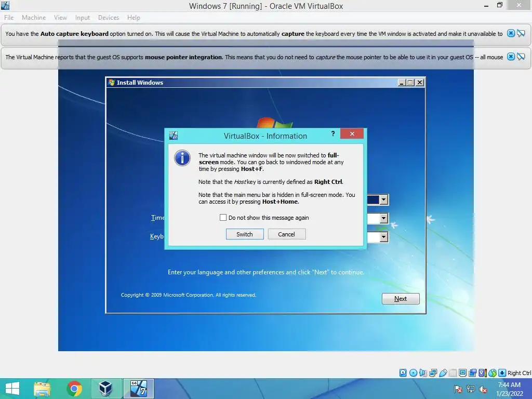
Task: Open the Windows Start button
Action: [x=12, y=389]
